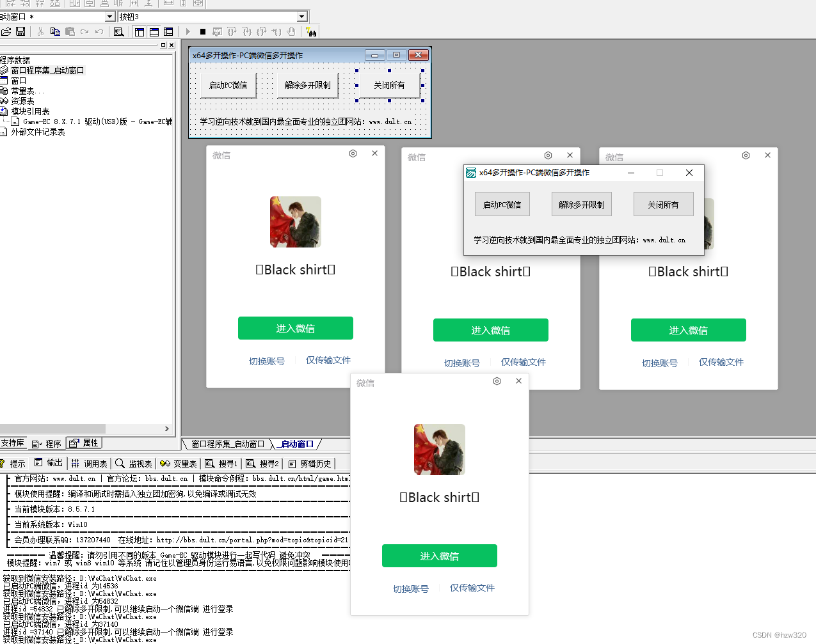Select 解除多开限制 button in form designer

308,85
